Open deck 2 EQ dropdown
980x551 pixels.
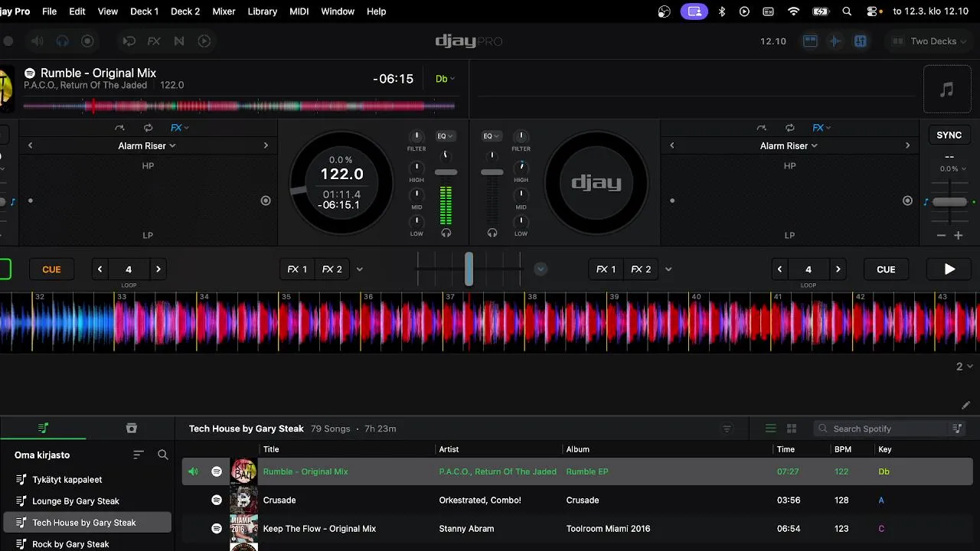pyautogui.click(x=492, y=136)
